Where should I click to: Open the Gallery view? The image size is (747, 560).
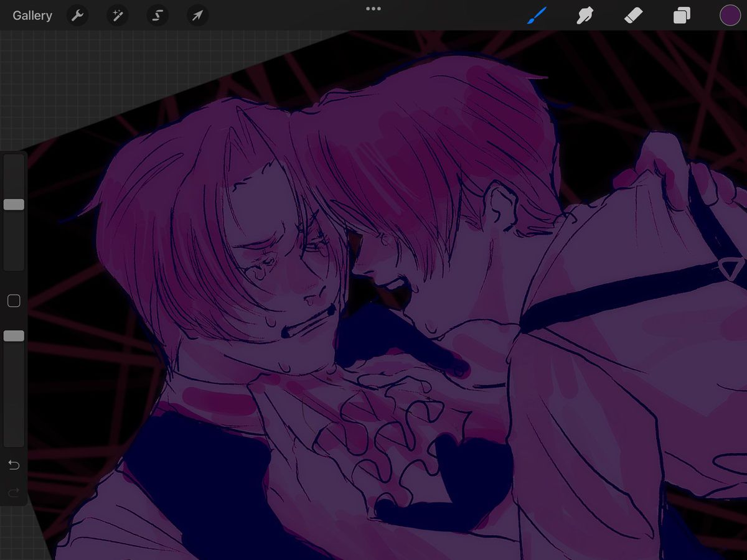tap(32, 16)
